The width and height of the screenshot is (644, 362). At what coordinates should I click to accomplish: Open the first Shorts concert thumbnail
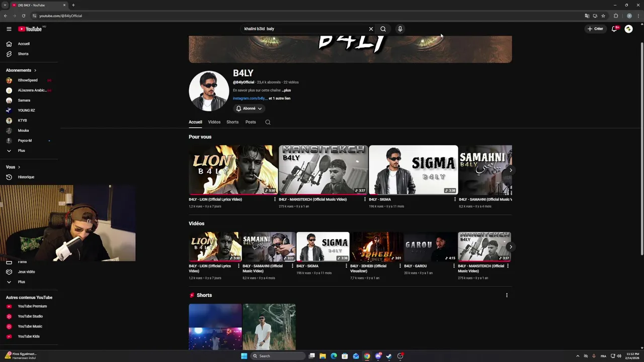[x=215, y=327]
